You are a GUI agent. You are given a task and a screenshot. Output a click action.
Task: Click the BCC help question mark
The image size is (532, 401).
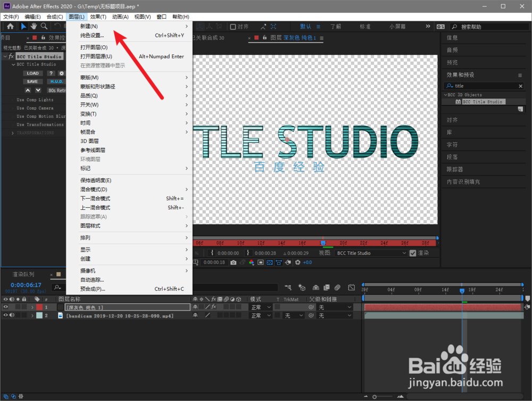tap(51, 73)
